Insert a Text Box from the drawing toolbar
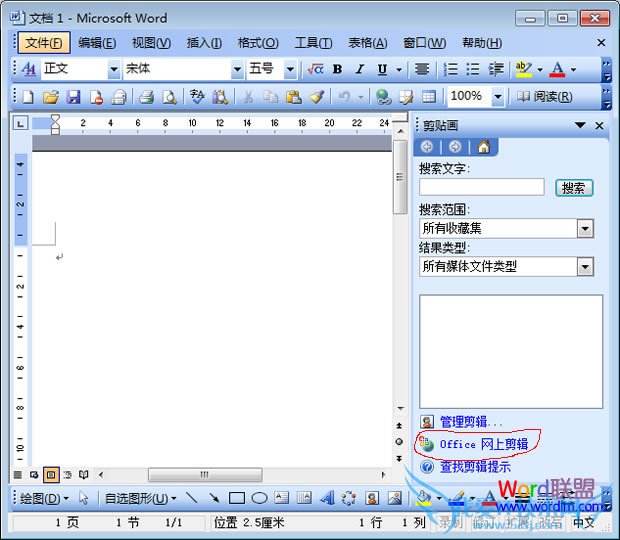The image size is (620, 540). coord(282,498)
